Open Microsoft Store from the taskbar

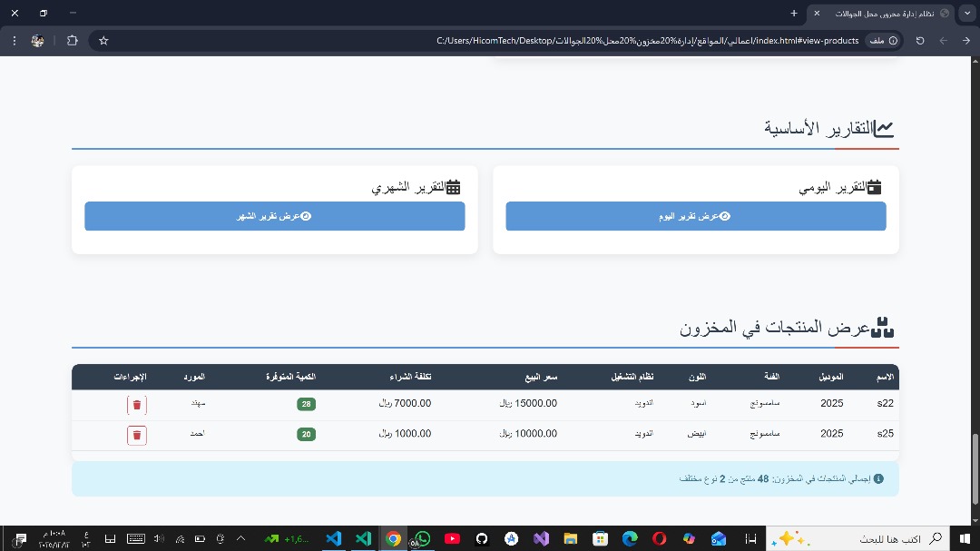click(600, 538)
